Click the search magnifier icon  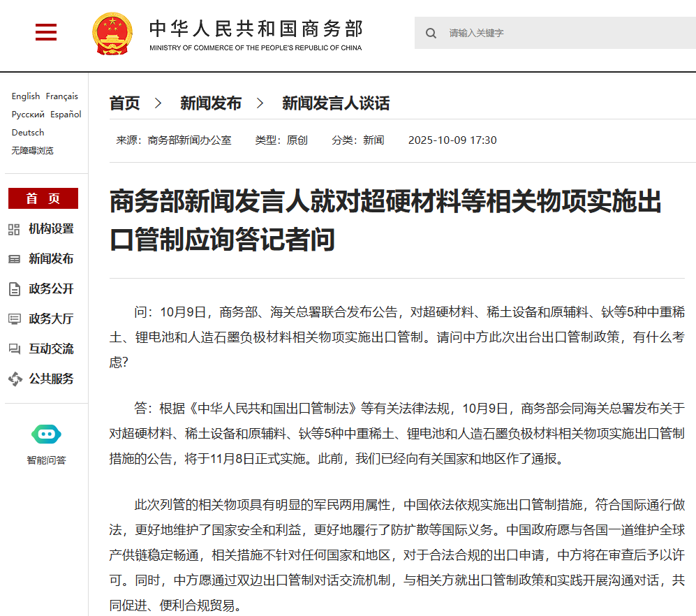431,33
